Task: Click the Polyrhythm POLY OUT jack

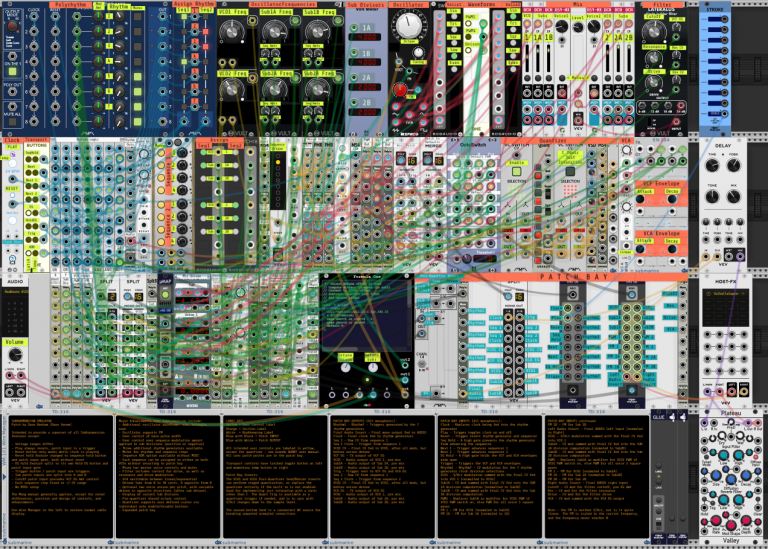Action: (12, 92)
